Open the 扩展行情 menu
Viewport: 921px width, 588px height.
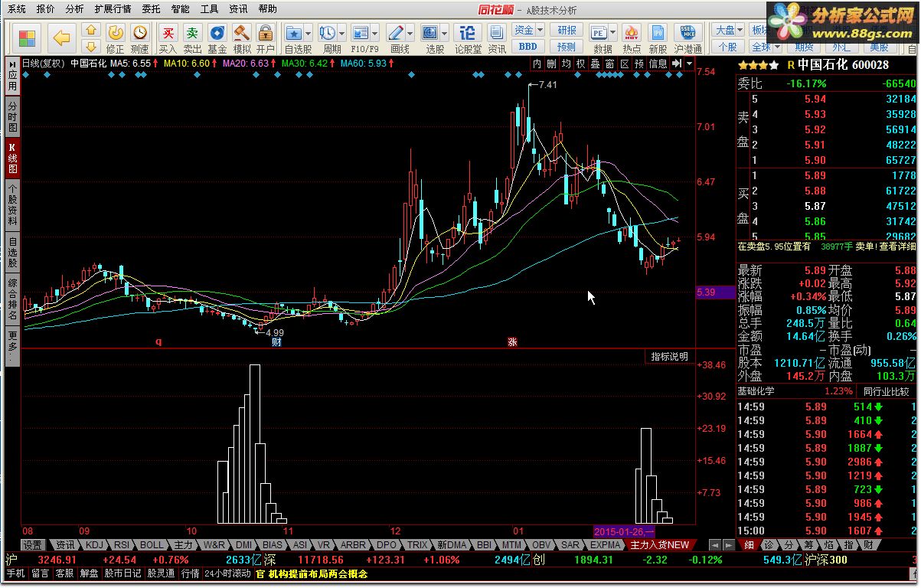pyautogui.click(x=113, y=9)
